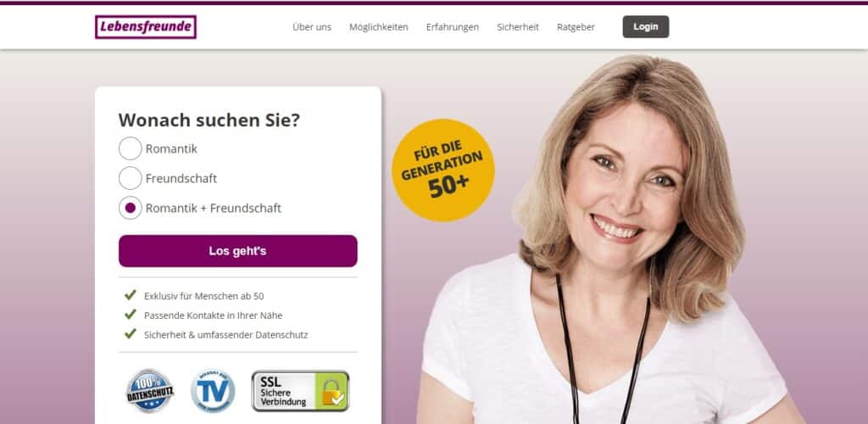868x424 pixels.
Task: Click the yellow Generation 50+ badge
Action: point(442,170)
